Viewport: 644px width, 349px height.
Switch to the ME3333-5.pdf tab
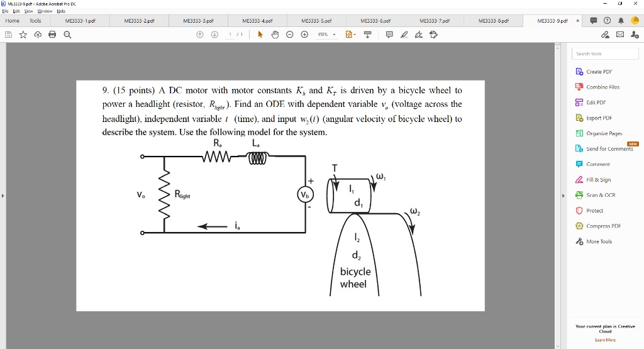tap(316, 21)
